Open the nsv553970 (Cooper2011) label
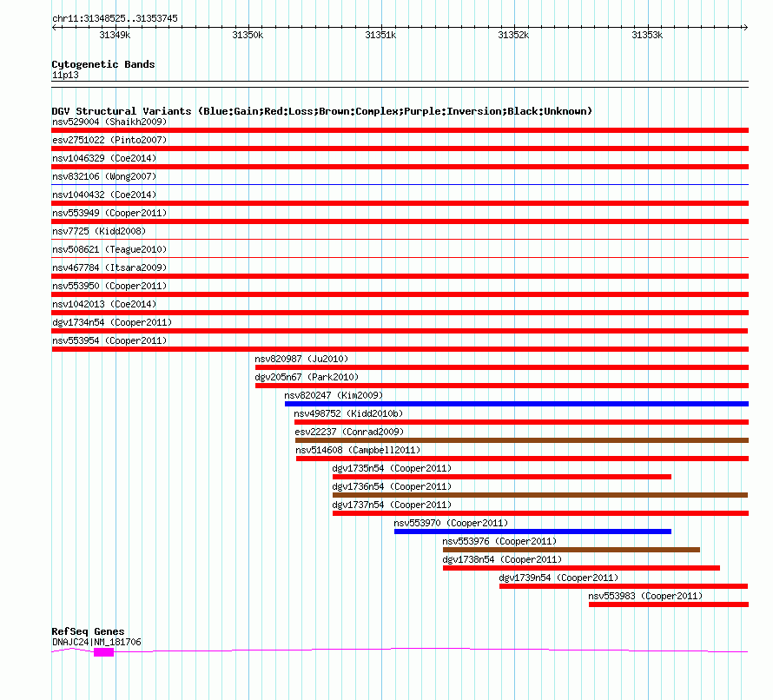Screen dimensions: 773x700 451,523
